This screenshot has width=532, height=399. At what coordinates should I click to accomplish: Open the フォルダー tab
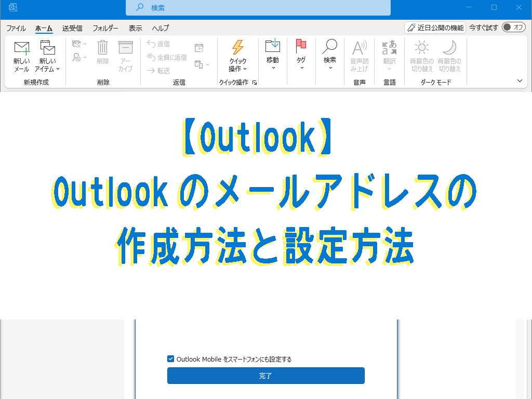(105, 28)
